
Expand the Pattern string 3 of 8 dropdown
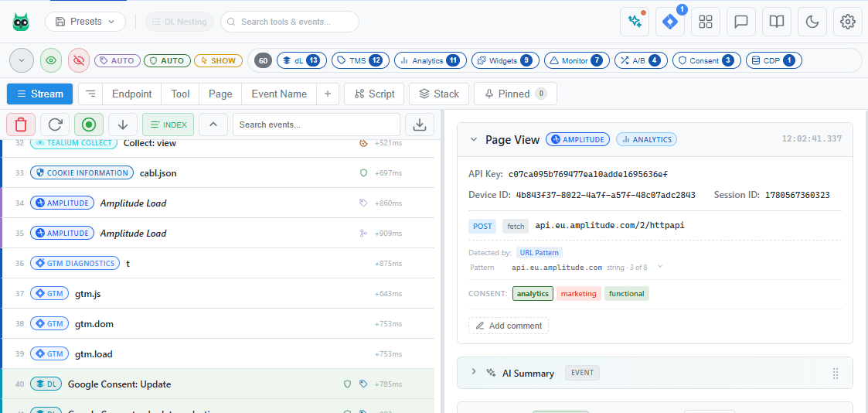coord(659,268)
